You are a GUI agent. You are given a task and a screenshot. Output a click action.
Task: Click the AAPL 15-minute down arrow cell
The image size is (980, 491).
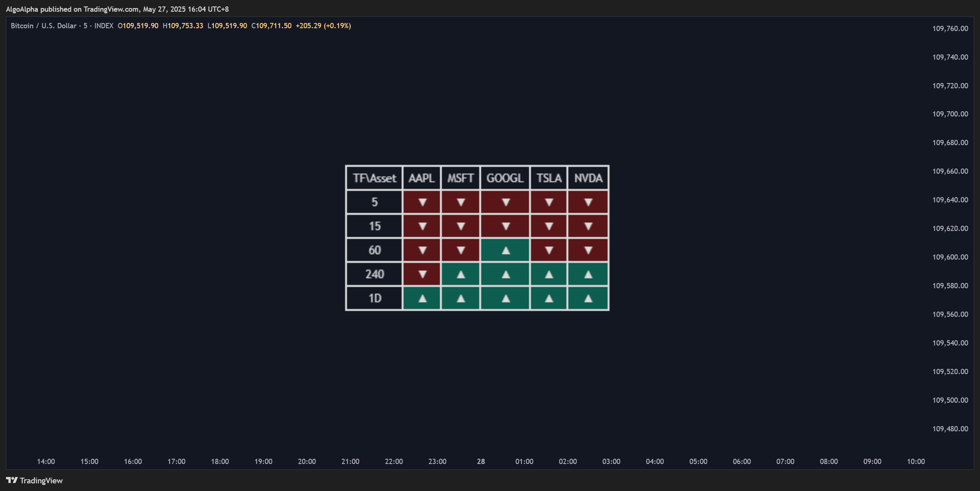point(422,226)
